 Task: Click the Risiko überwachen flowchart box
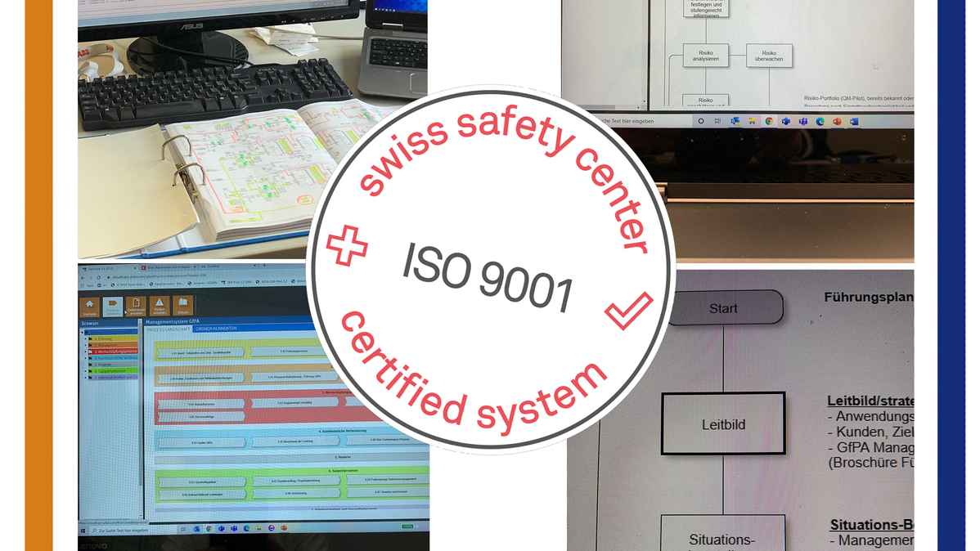[x=768, y=56]
